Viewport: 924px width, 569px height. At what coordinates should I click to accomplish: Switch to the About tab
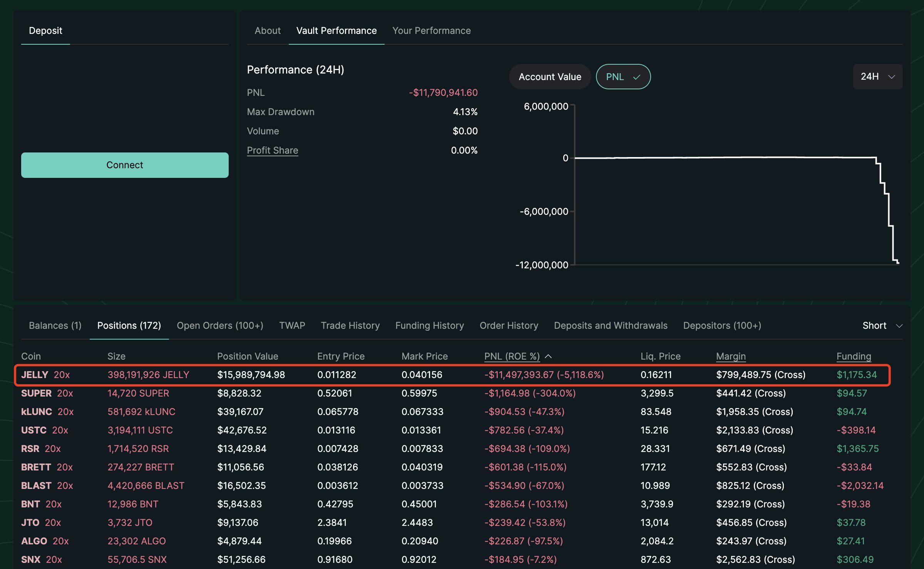click(x=267, y=31)
